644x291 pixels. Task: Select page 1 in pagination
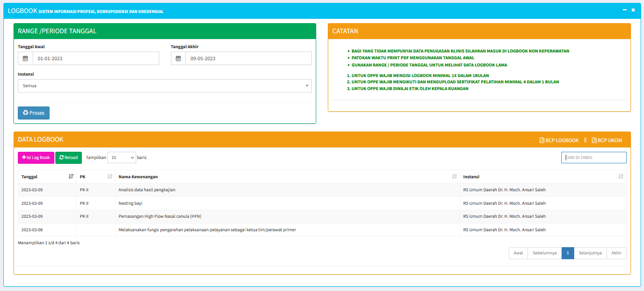[567, 253]
